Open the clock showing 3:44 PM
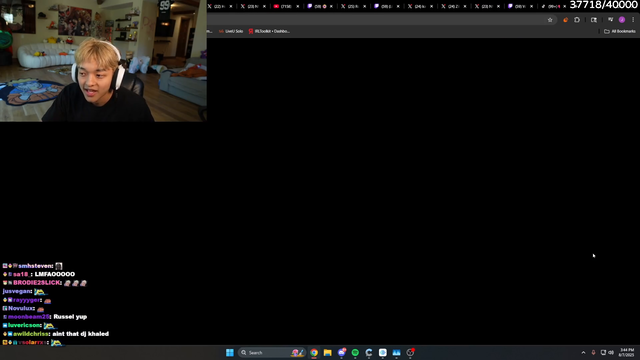The image size is (640, 360). (627, 352)
